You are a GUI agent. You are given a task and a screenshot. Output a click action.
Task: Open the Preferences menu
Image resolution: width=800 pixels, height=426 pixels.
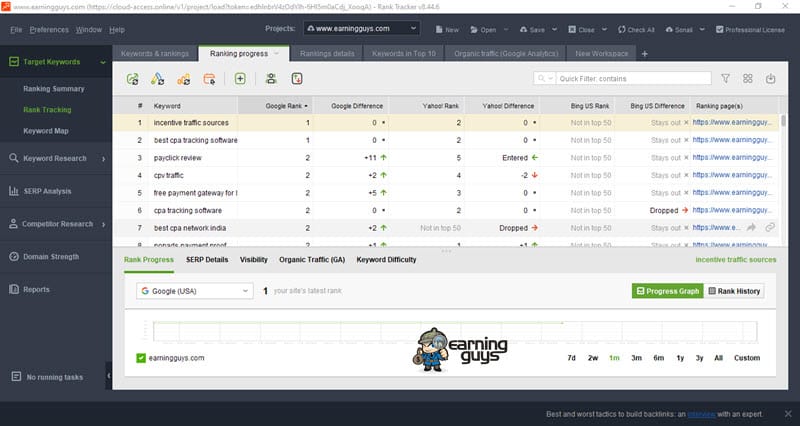[49, 30]
